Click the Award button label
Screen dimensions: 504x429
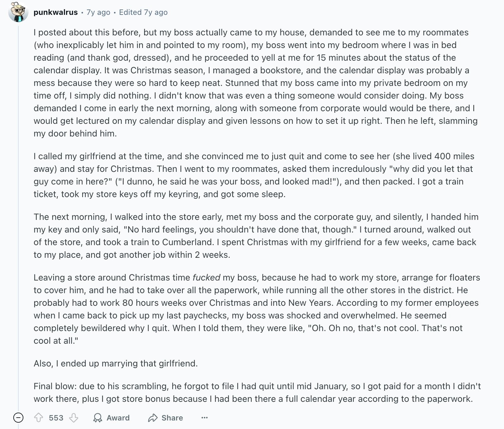(118, 418)
